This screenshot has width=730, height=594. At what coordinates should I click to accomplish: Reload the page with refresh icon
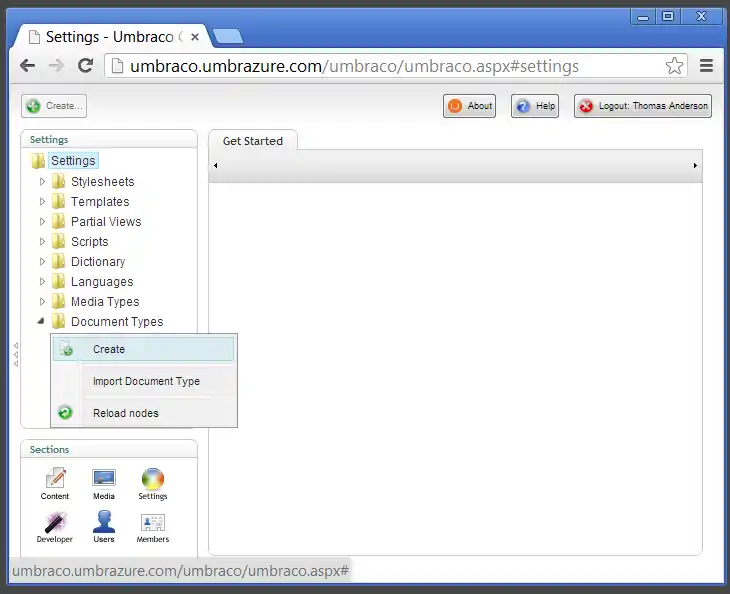pos(85,66)
